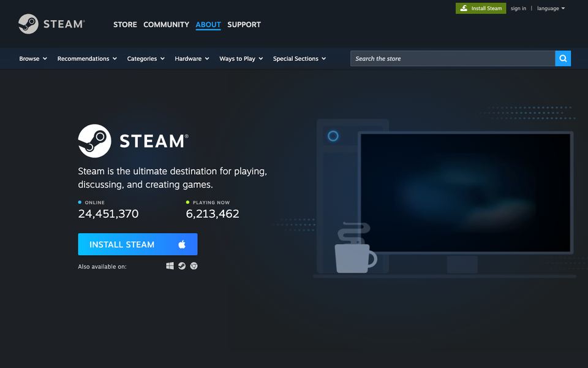Click the SteamOS platform icon
The image size is (588, 368).
(182, 266)
